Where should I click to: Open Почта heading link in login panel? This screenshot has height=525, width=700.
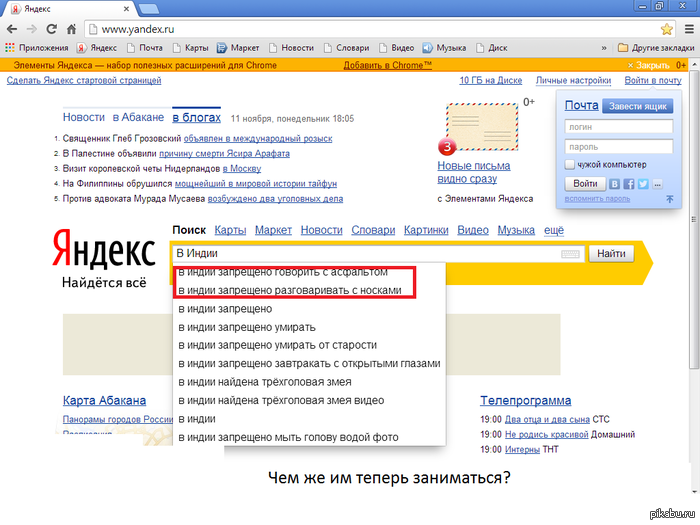[581, 106]
